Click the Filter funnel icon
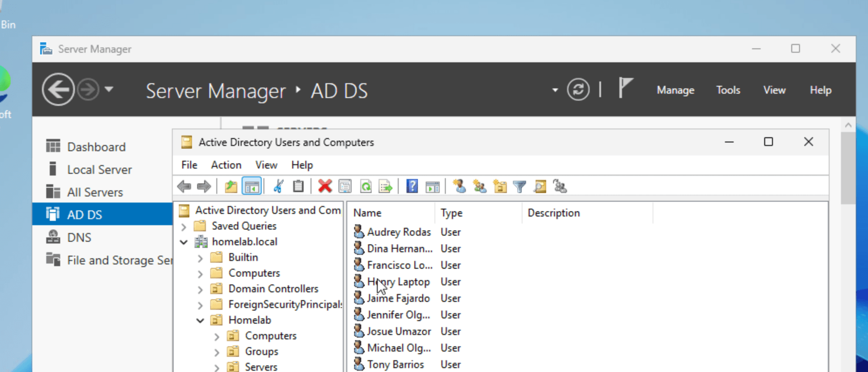This screenshot has width=868, height=372. click(519, 186)
